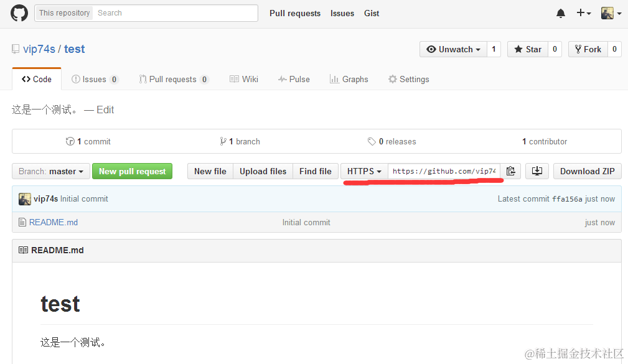The width and height of the screenshot is (628, 364).
Task: Open the user avatar menu
Action: point(611,13)
